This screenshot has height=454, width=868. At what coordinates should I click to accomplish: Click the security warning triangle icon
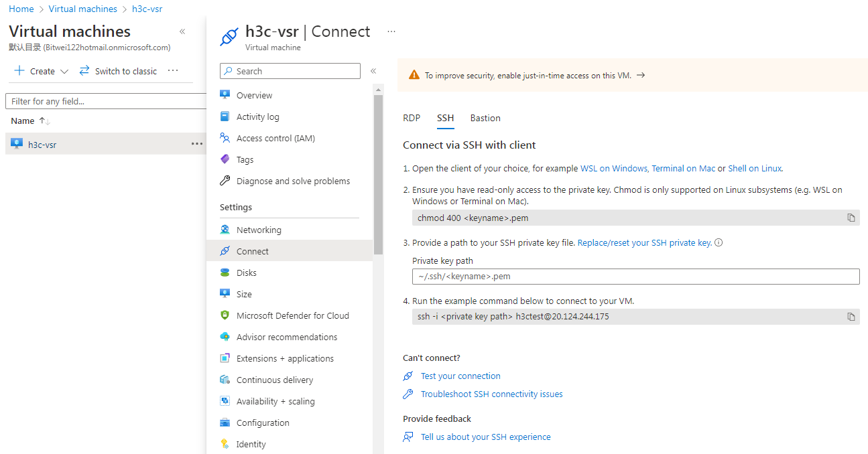[x=414, y=76]
